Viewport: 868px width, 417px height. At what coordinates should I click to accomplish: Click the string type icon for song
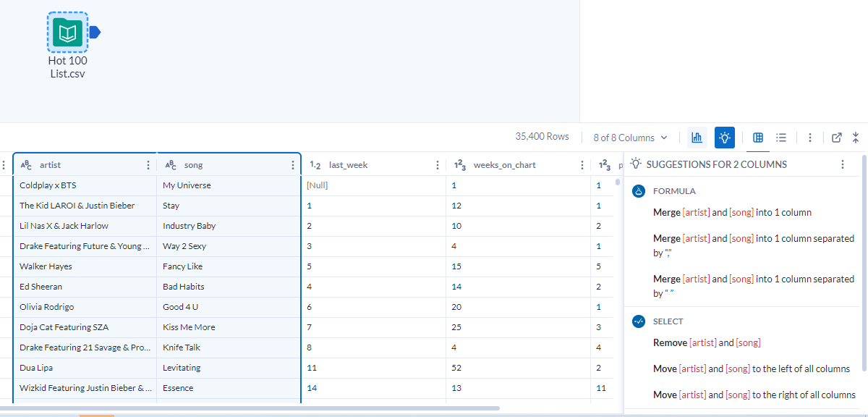pyautogui.click(x=171, y=165)
